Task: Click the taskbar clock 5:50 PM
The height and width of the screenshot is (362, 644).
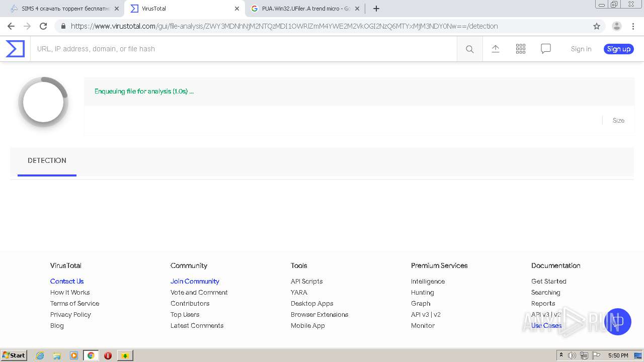Action: coord(618,355)
